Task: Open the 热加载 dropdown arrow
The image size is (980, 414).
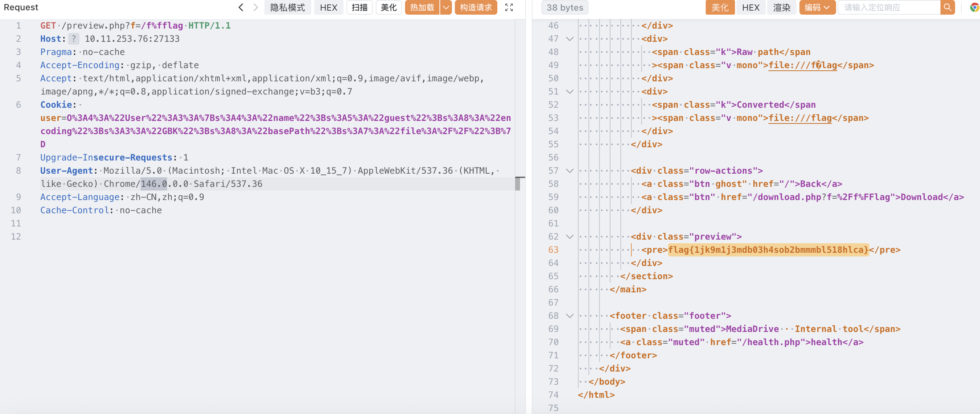Action: point(446,8)
